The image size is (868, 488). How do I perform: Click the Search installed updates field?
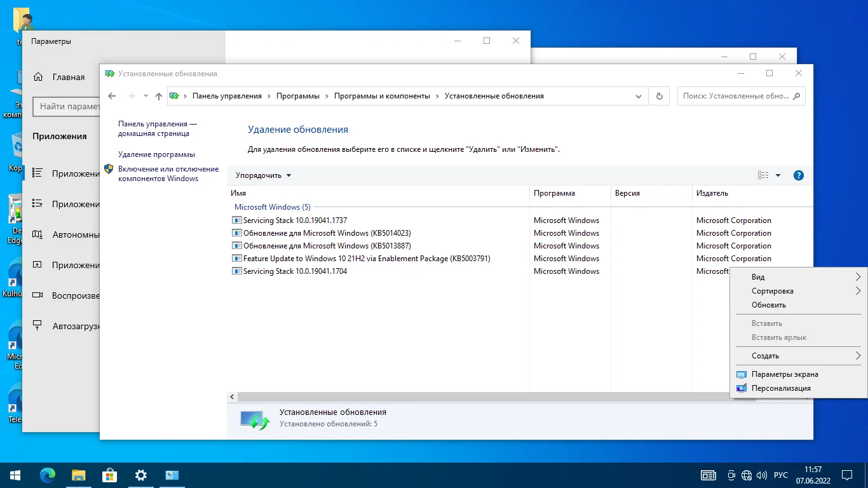pyautogui.click(x=735, y=96)
